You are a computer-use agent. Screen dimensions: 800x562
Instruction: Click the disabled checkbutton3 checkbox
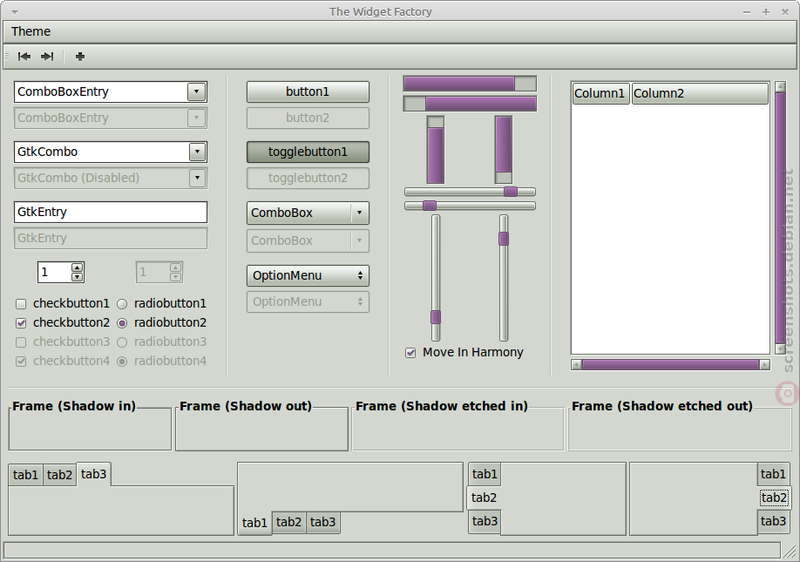21,342
